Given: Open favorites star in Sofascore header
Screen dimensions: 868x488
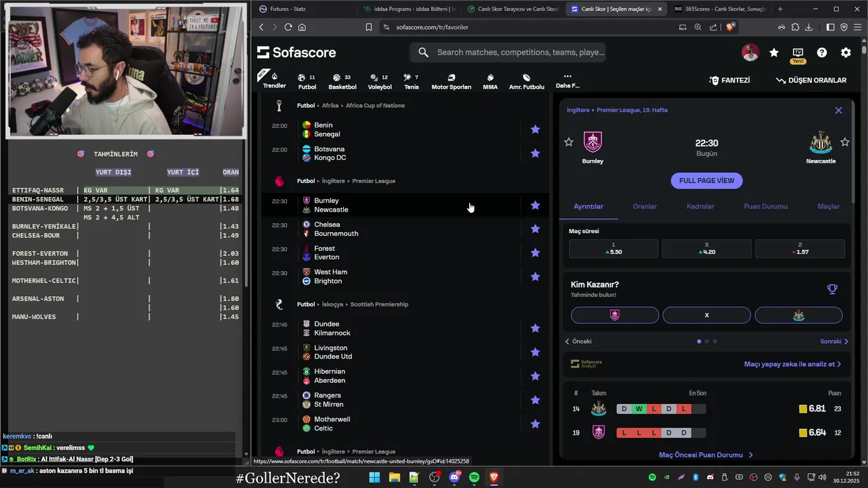Looking at the screenshot, I should pyautogui.click(x=774, y=52).
